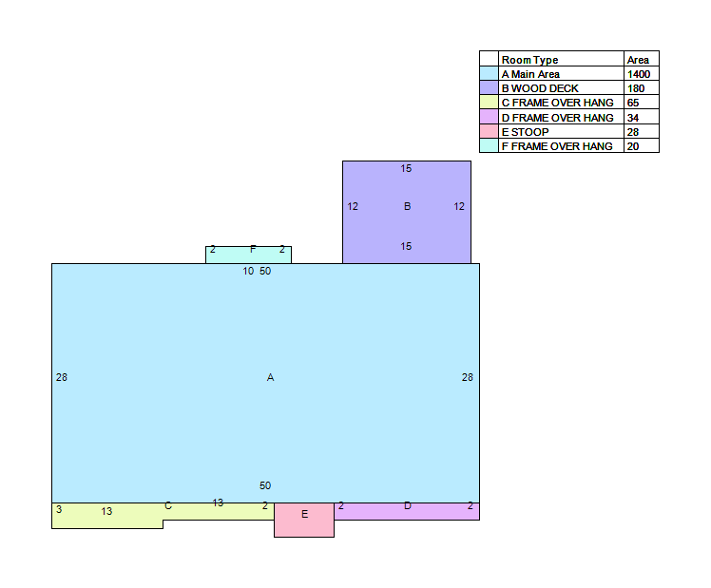
Task: Click the D FRAME OVER HANG pink-violet swatch
Action: pyautogui.click(x=489, y=117)
